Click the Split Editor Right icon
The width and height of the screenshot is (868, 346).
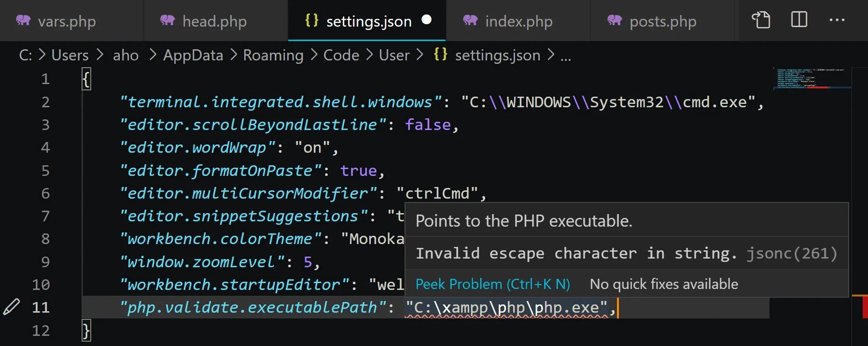pyautogui.click(x=799, y=20)
